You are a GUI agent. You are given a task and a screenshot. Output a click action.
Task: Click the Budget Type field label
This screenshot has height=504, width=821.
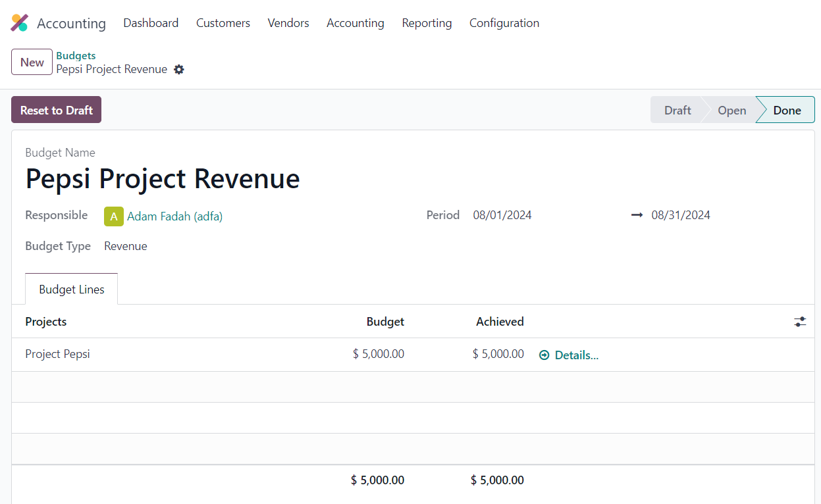pyautogui.click(x=58, y=246)
